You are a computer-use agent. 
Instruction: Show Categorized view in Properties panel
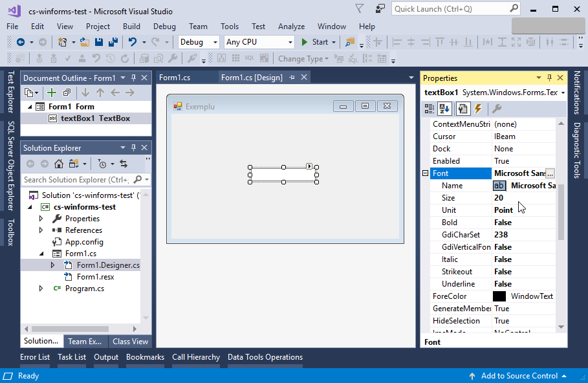430,109
